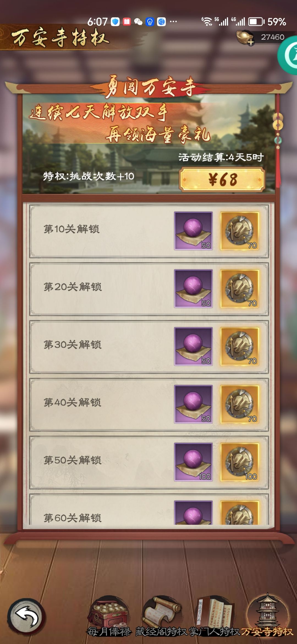The width and height of the screenshot is (297, 644).
Task: Tap purple orb reward in 第20关 row
Action: [193, 289]
